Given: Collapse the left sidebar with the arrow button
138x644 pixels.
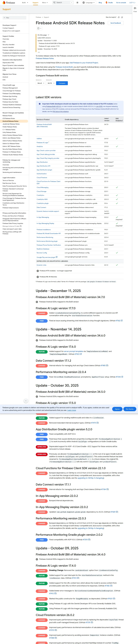Looking at the screenshot, I should pyautogui.click(x=26, y=401).
